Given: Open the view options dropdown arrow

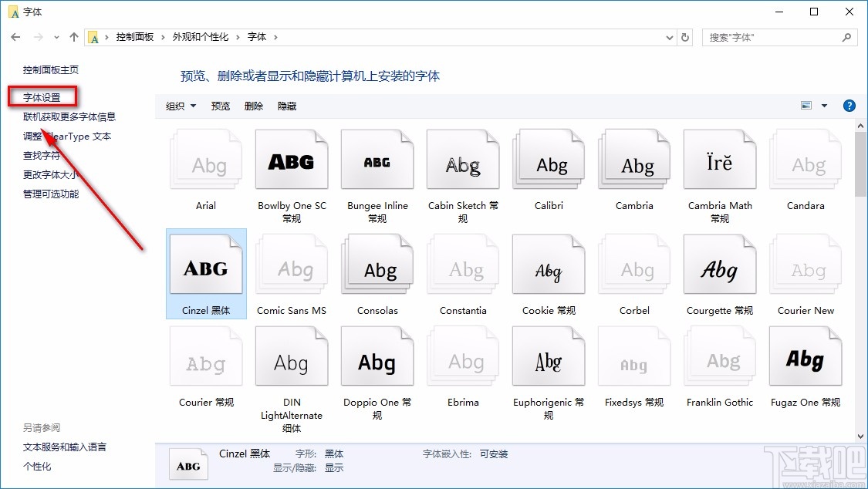Looking at the screenshot, I should tap(824, 106).
